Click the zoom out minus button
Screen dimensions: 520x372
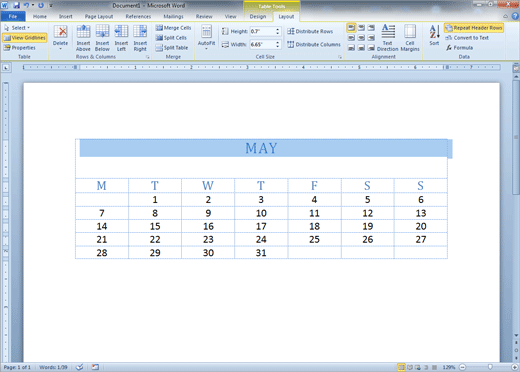462,367
